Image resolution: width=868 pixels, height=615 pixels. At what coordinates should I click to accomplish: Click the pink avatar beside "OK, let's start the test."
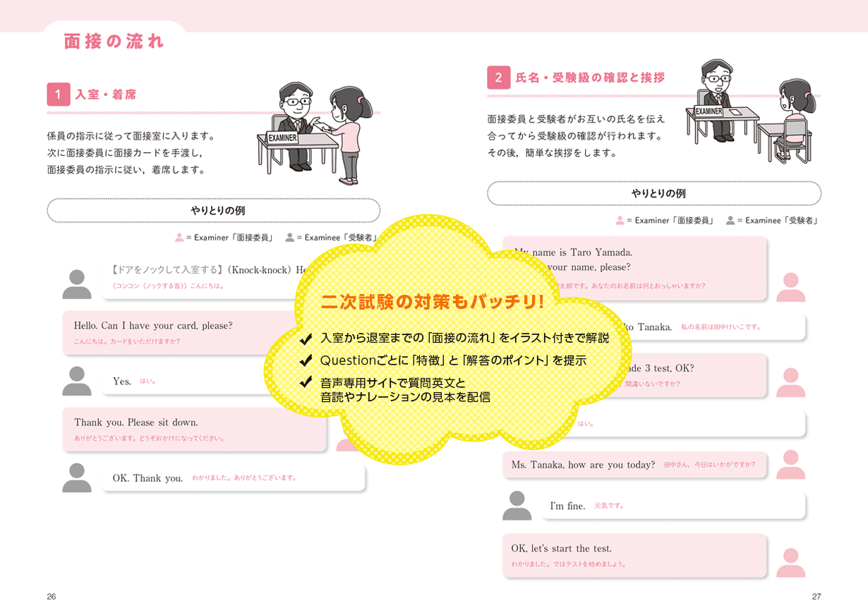pos(790,562)
